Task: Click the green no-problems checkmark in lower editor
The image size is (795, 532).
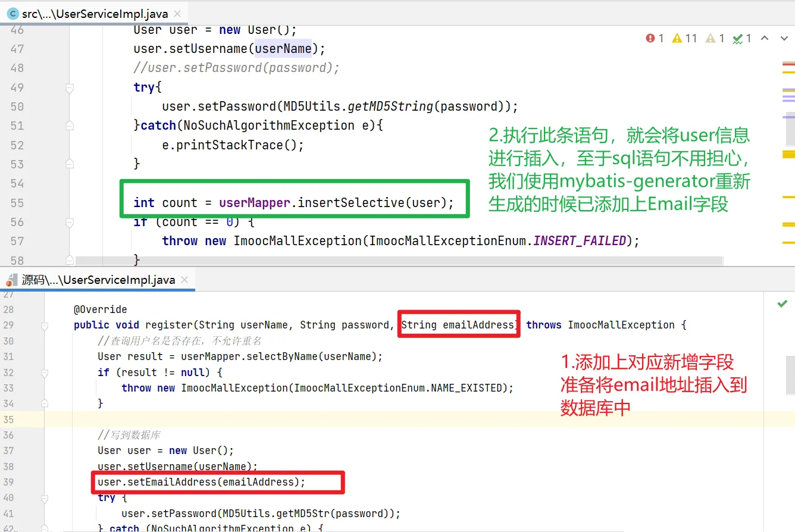Action: pos(783,304)
